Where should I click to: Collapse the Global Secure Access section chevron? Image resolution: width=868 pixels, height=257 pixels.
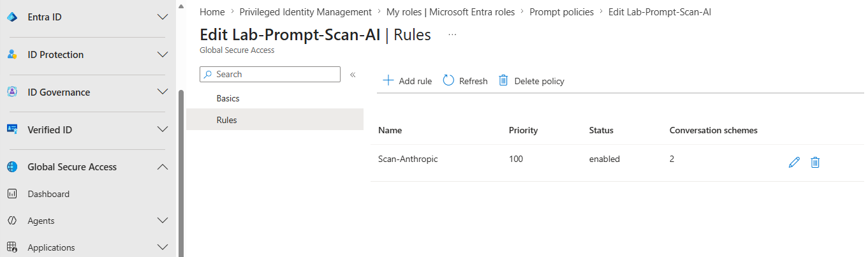coord(163,167)
